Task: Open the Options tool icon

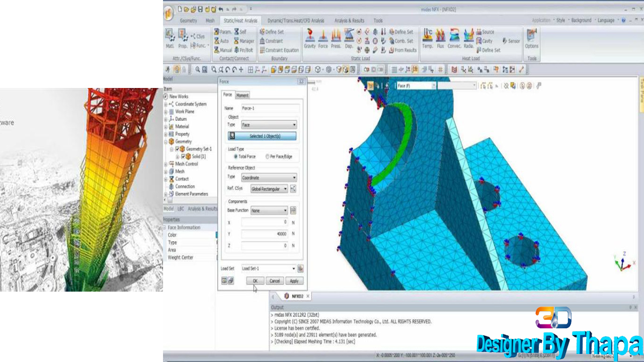Action: point(531,39)
